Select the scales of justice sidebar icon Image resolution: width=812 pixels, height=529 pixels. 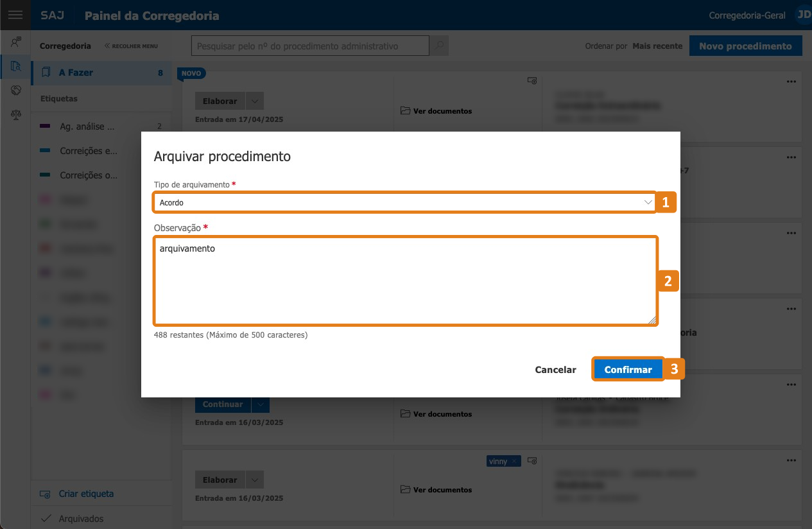coord(15,114)
